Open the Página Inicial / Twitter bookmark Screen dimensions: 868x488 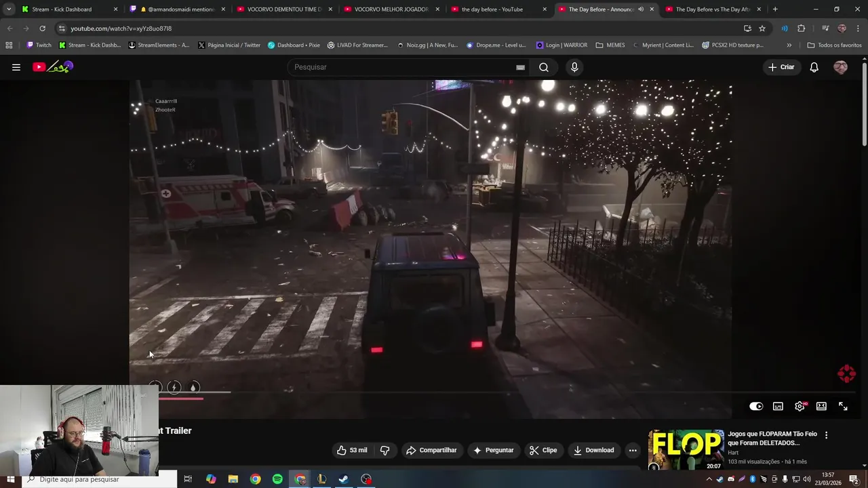tap(229, 45)
